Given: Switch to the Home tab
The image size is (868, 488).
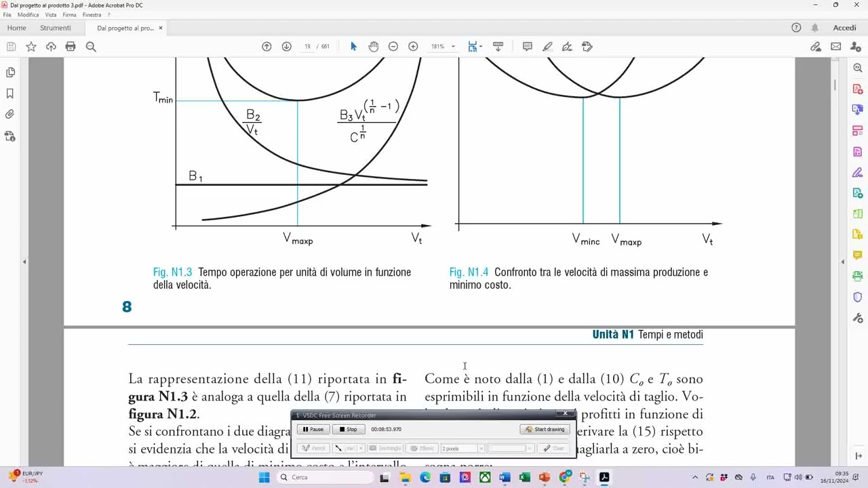Looking at the screenshot, I should (16, 28).
